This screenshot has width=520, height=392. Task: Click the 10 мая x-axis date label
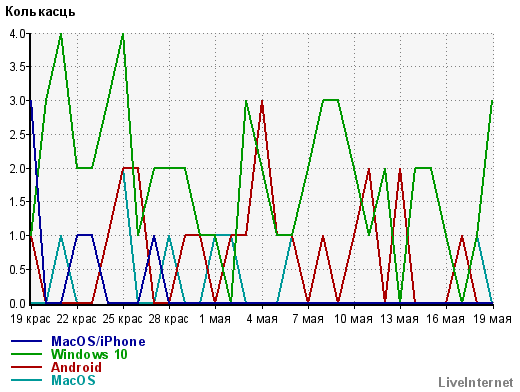tap(353, 319)
